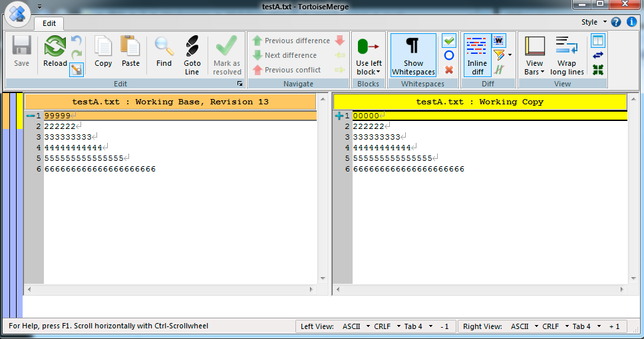Image resolution: width=644 pixels, height=339 pixels.
Task: Click the '- 1' removed count in status bar
Action: click(444, 326)
